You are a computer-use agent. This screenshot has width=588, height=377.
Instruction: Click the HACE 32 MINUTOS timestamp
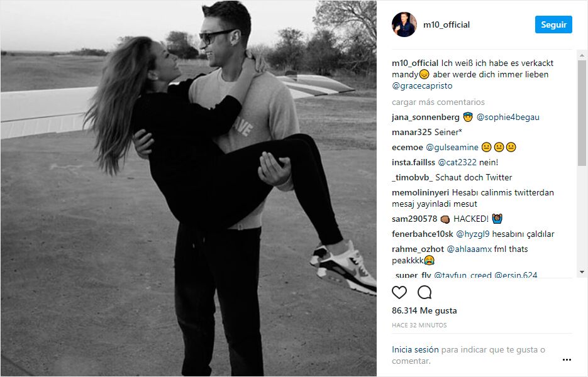click(x=419, y=325)
